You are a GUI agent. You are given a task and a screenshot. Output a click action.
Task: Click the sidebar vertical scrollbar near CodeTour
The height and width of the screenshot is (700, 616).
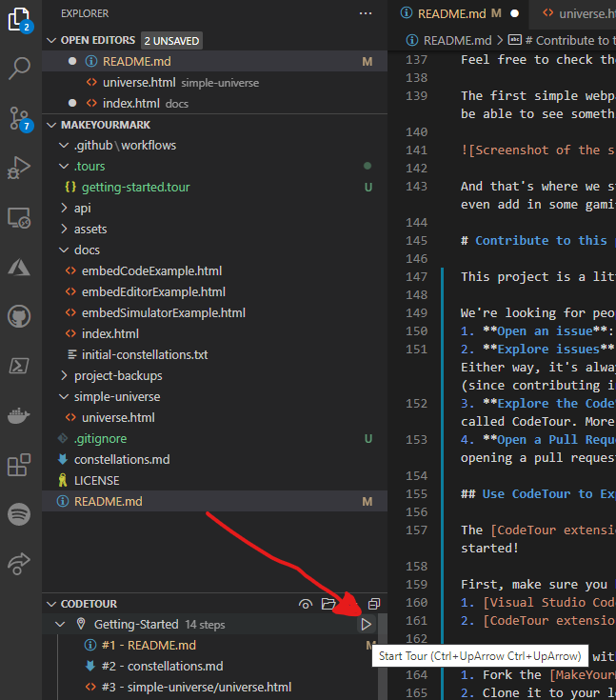coord(383,656)
